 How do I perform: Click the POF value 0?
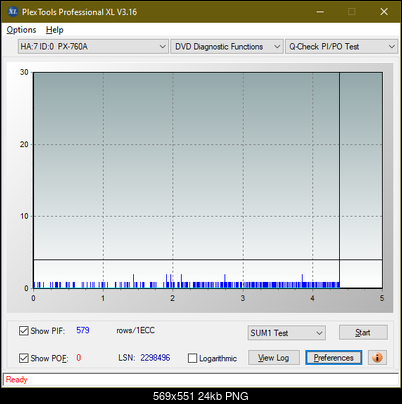79,358
